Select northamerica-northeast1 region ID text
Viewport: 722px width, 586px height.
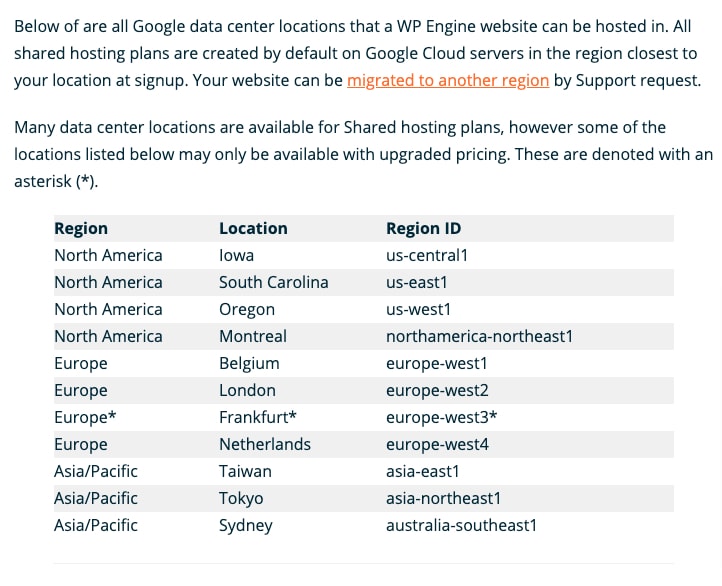pyautogui.click(x=479, y=337)
